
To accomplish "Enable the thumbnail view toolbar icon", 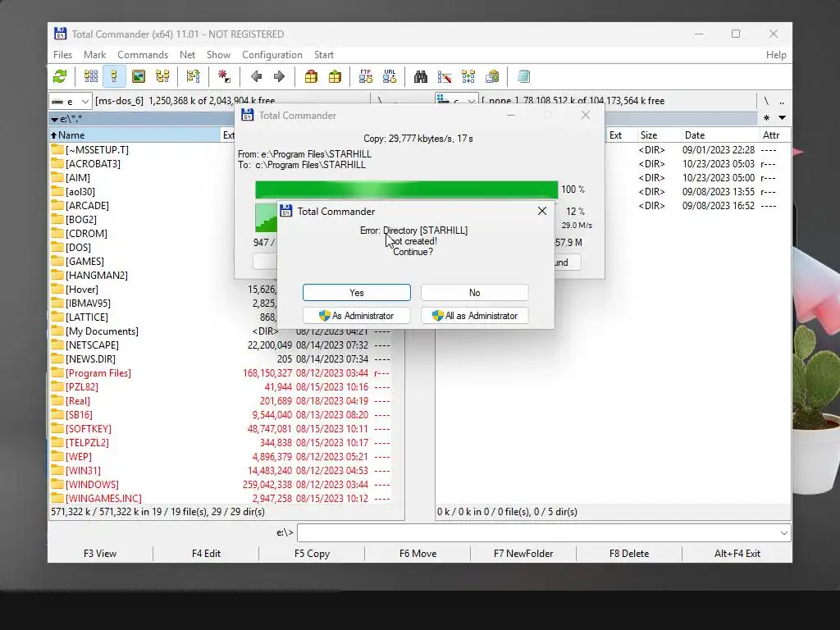I will coord(139,76).
